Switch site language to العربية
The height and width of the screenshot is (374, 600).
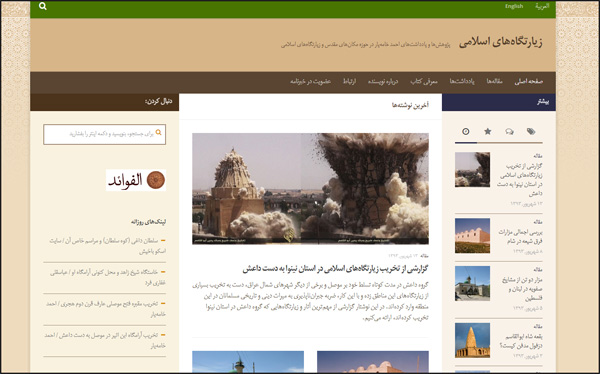(542, 6)
